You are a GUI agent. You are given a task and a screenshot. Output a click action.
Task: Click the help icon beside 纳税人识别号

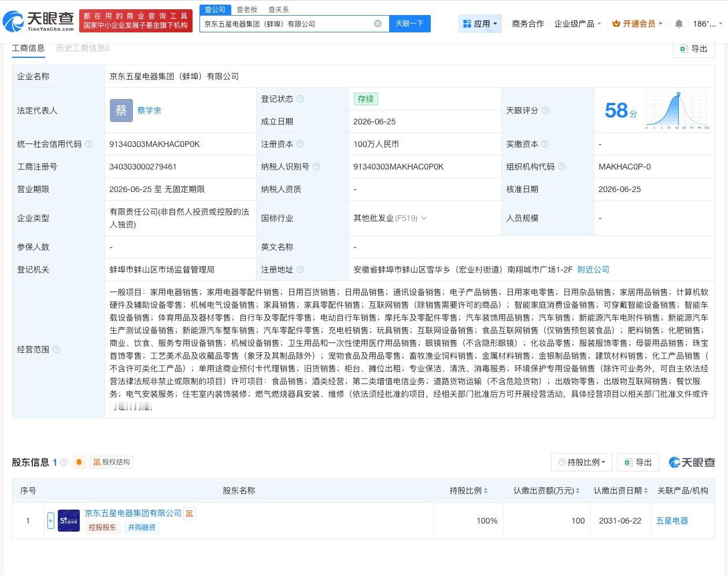coord(316,167)
